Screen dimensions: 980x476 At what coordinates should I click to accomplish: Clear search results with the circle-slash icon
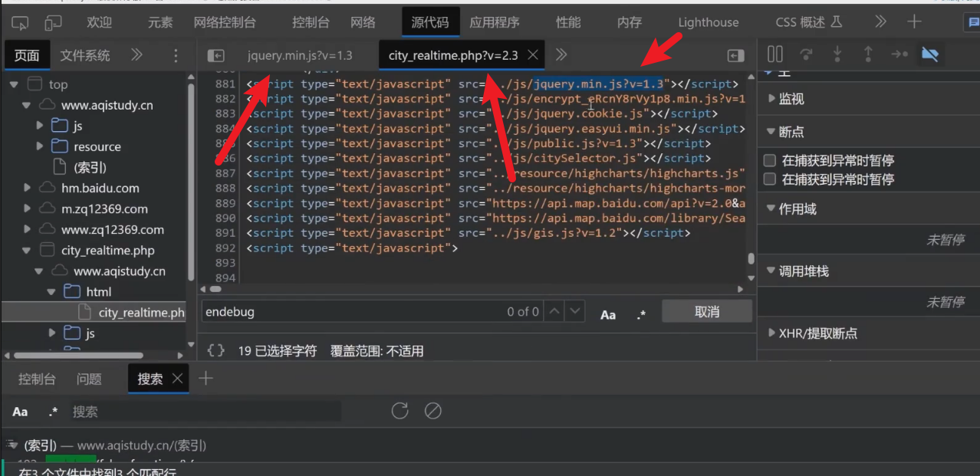click(433, 411)
